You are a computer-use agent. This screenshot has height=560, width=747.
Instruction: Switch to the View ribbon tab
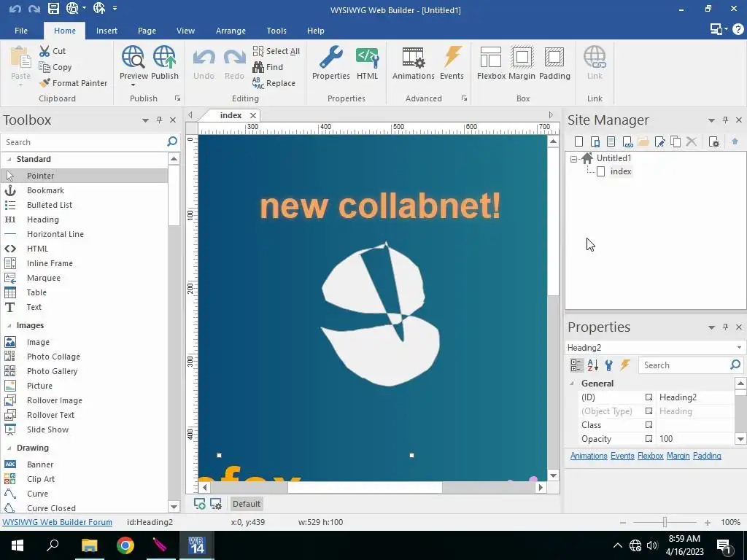click(185, 31)
